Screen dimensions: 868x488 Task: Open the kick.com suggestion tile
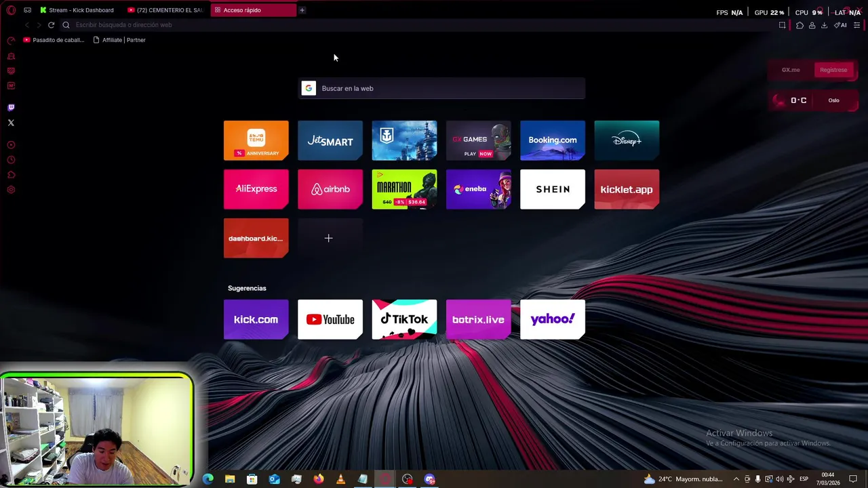pos(256,319)
